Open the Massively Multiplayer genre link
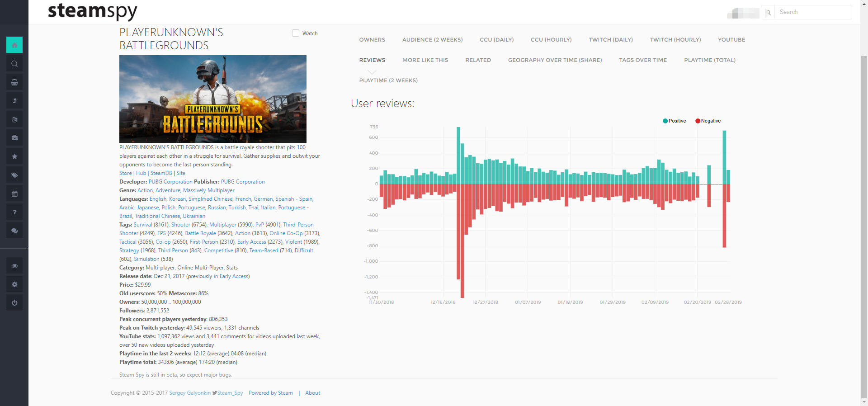The width and height of the screenshot is (868, 406). click(x=209, y=190)
